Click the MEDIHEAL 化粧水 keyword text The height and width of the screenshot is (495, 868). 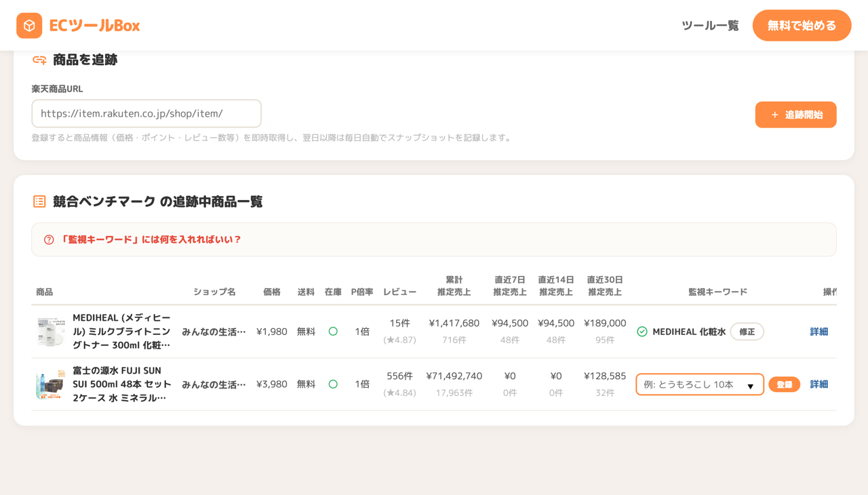[x=689, y=332]
